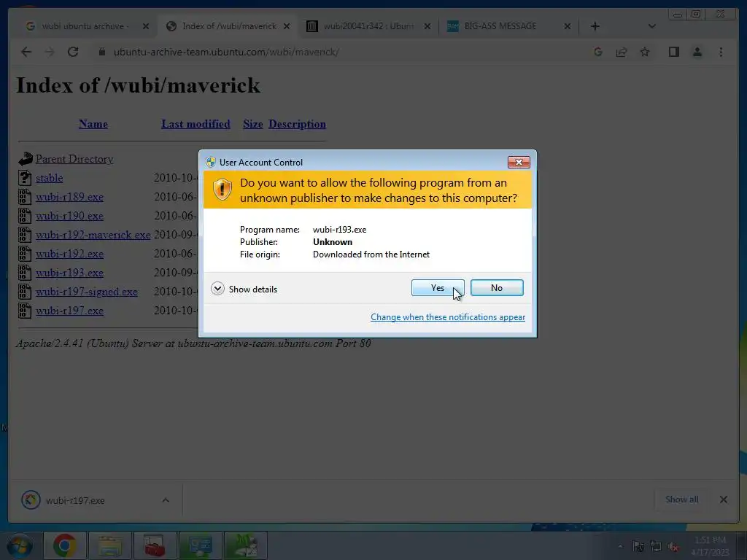
Task: Open Windows Explorer folder on taskbar
Action: point(110,545)
